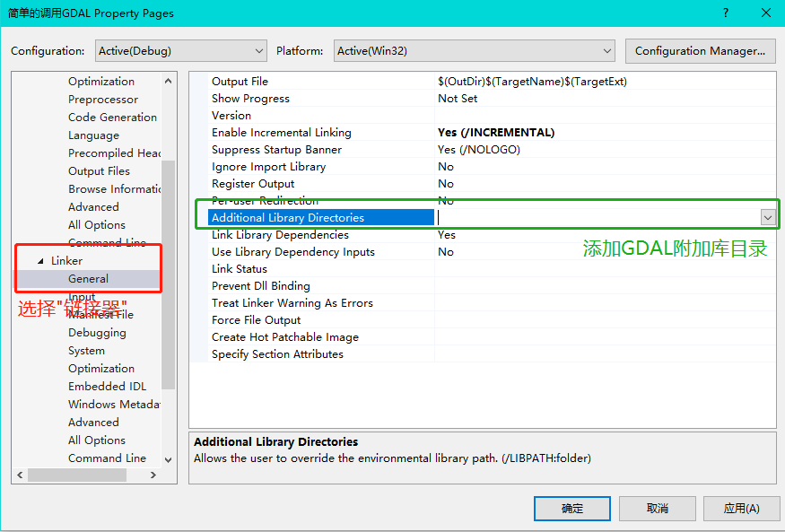The height and width of the screenshot is (532, 785).
Task: Click the Configuration Manager button
Action: point(700,51)
